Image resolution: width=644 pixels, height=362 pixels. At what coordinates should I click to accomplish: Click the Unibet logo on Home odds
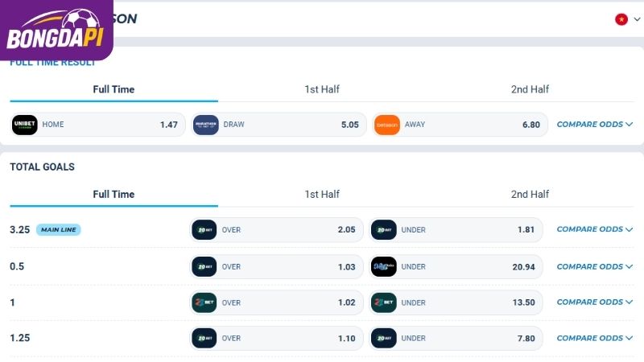pyautogui.click(x=25, y=125)
